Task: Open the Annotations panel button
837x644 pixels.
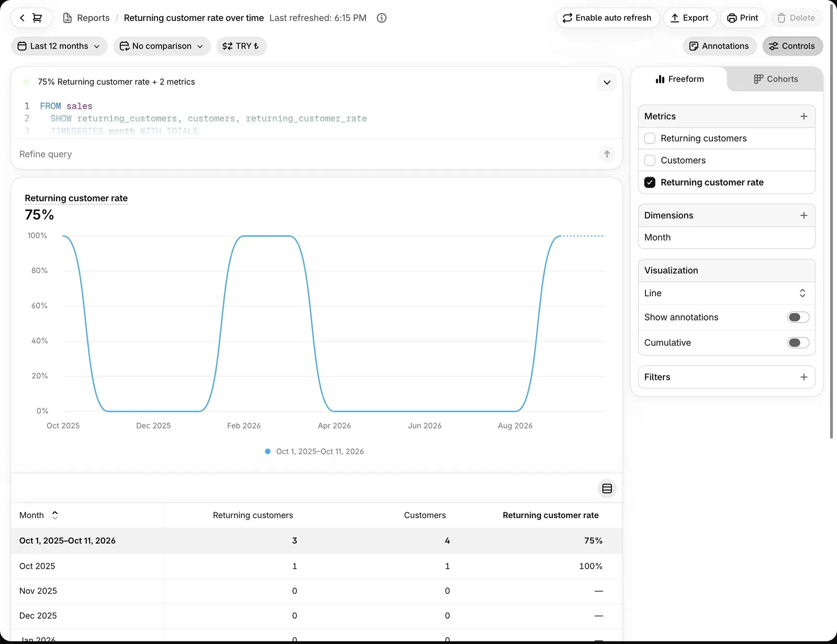Action: 719,46
